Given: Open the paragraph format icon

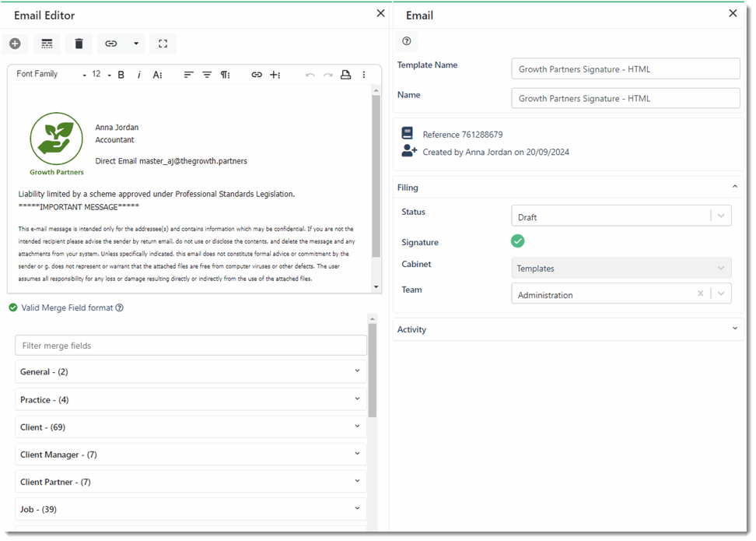Looking at the screenshot, I should click(225, 75).
